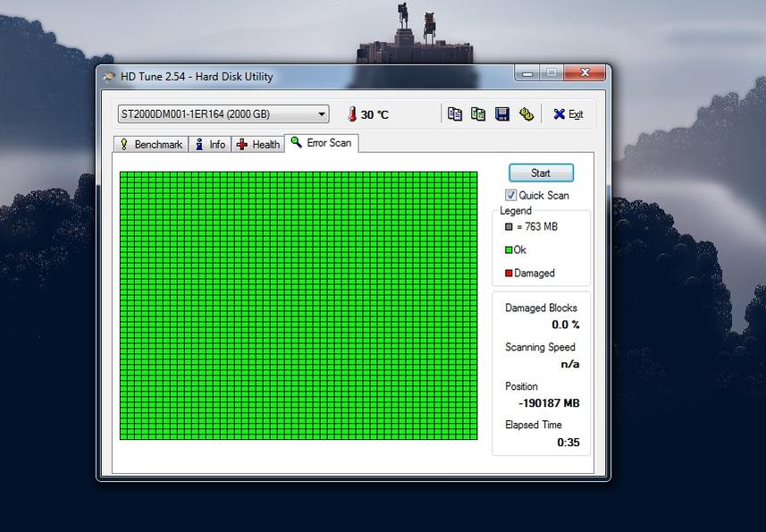The image size is (766, 532).
Task: Switch to the Health tab
Action: point(258,145)
